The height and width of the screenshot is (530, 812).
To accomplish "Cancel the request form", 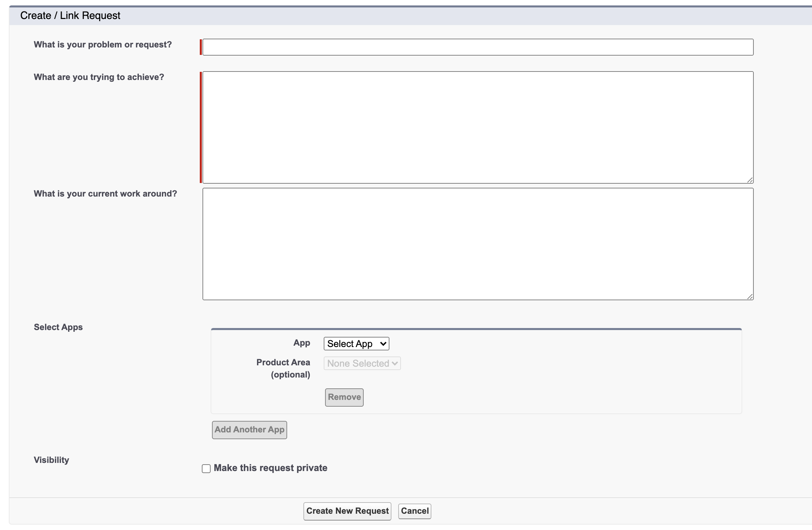I will (x=414, y=511).
